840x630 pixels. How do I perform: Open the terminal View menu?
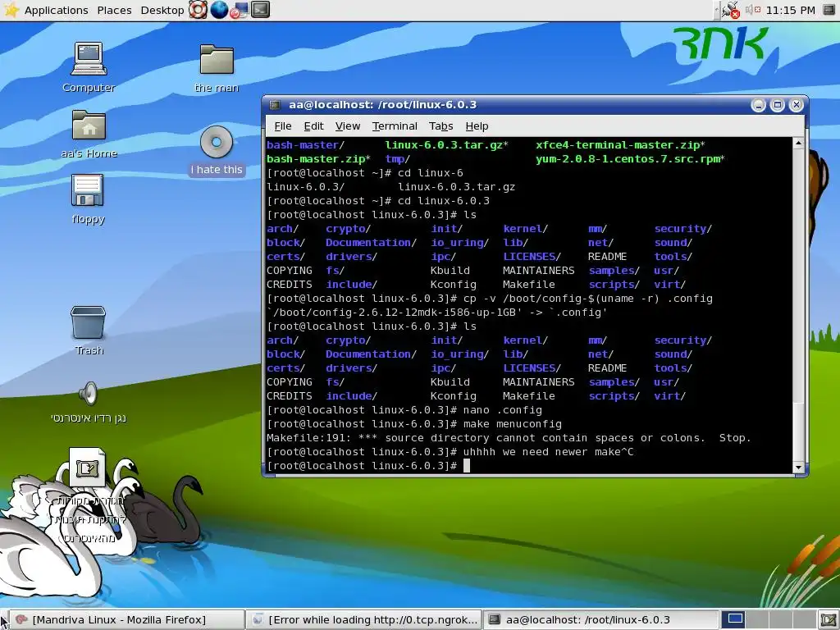coord(348,126)
